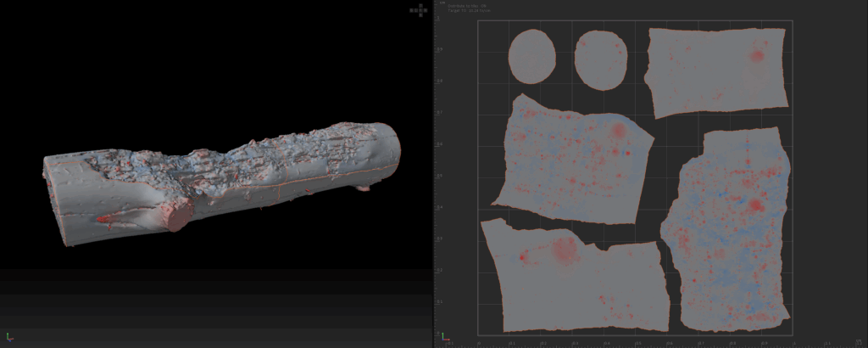Click the divider between 3D and UV views

pos(433,170)
